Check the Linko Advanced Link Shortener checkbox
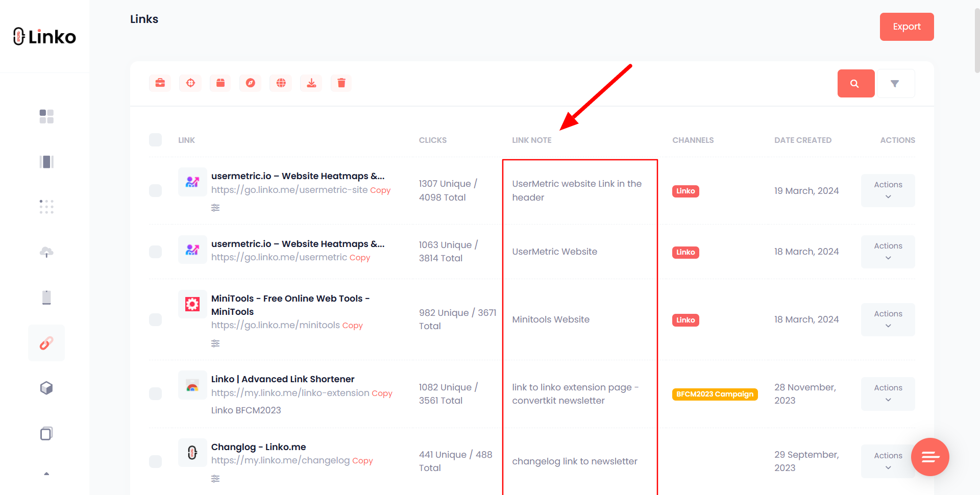The image size is (980, 495). (155, 393)
